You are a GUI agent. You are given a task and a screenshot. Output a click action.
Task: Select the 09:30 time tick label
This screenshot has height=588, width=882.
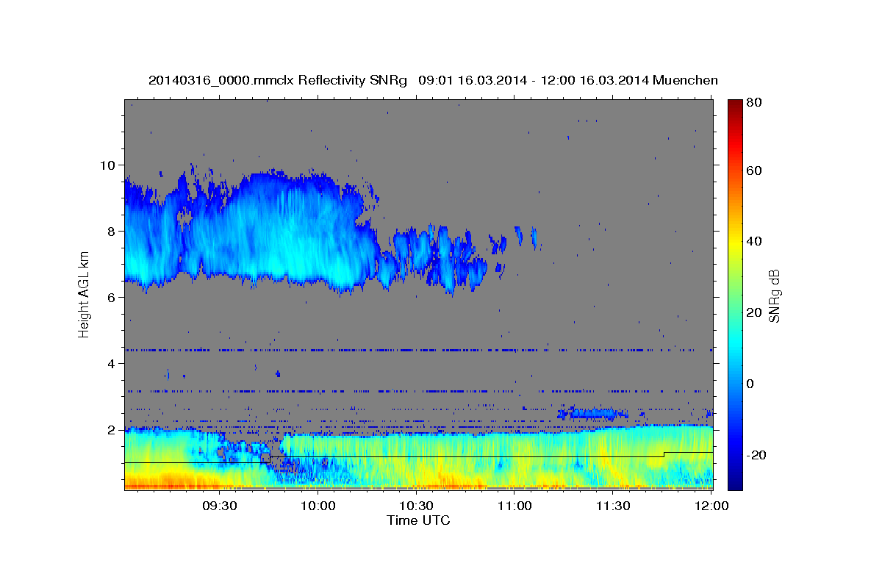pos(219,506)
